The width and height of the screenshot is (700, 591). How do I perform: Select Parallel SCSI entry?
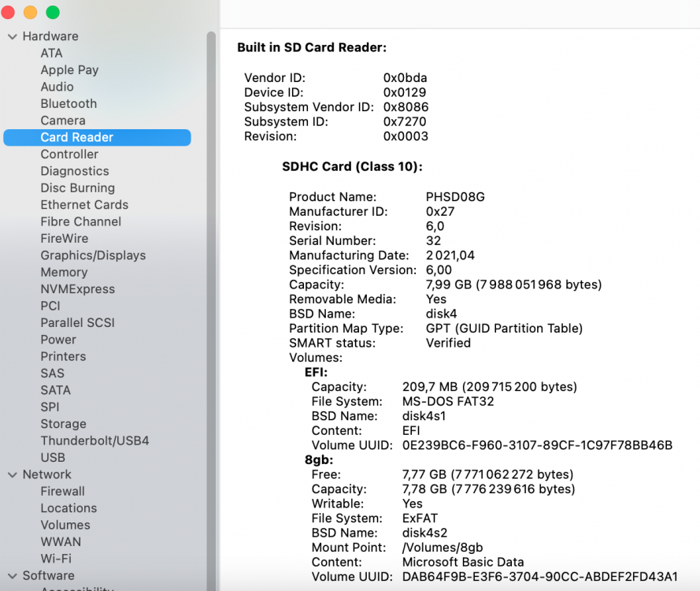pos(77,322)
